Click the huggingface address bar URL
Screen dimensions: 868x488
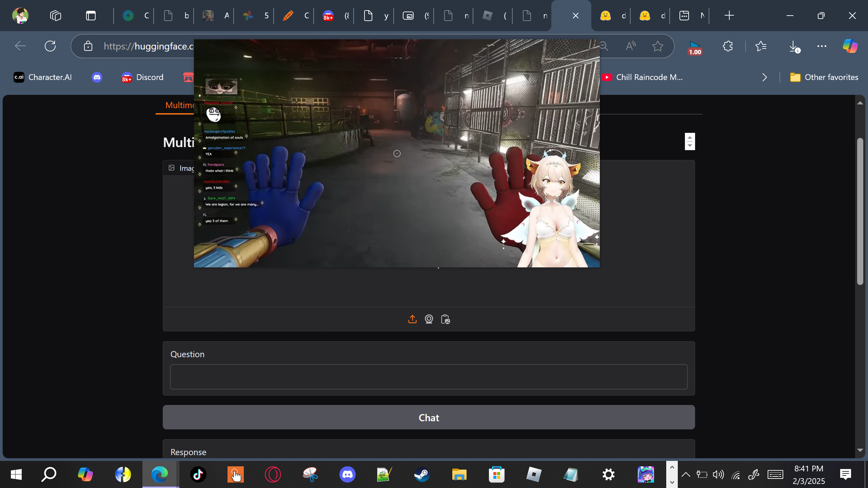[149, 46]
